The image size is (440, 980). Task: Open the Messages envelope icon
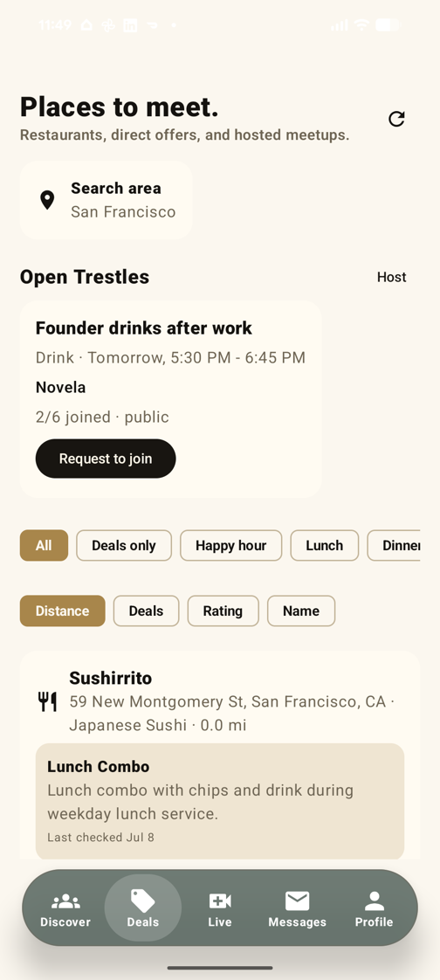click(x=297, y=901)
